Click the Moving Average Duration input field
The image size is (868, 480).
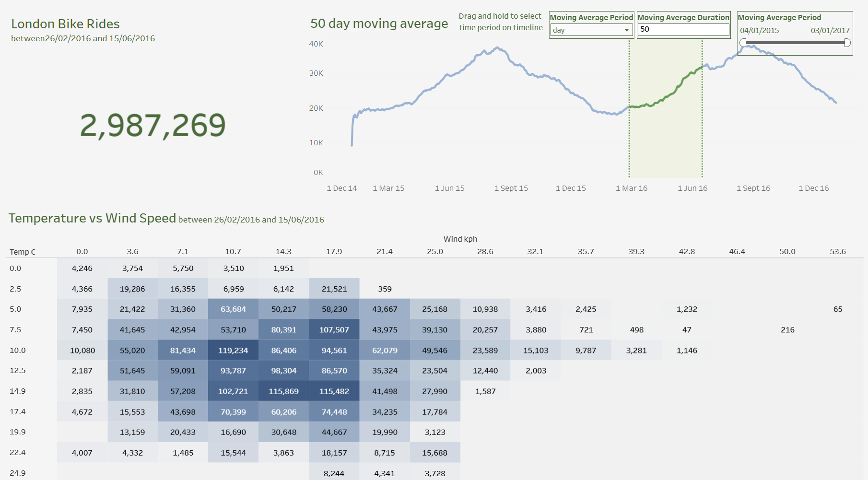[683, 30]
